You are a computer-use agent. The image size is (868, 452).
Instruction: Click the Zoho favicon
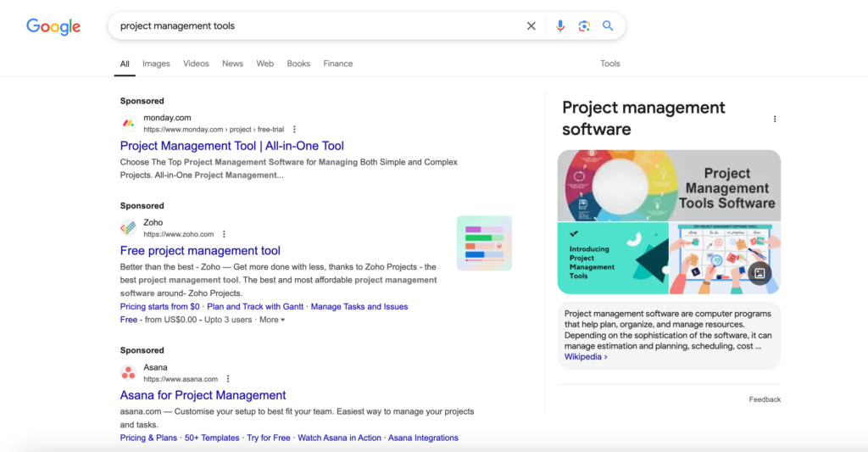(129, 227)
